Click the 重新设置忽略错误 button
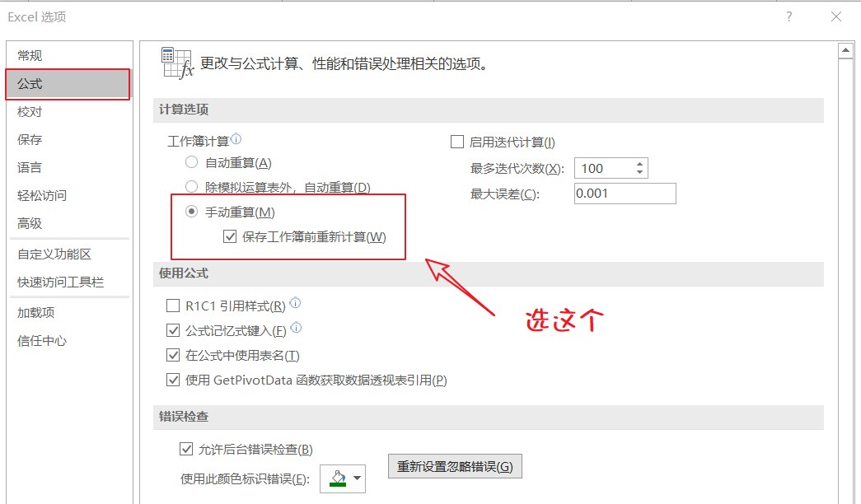The image size is (861, 504). click(x=455, y=466)
